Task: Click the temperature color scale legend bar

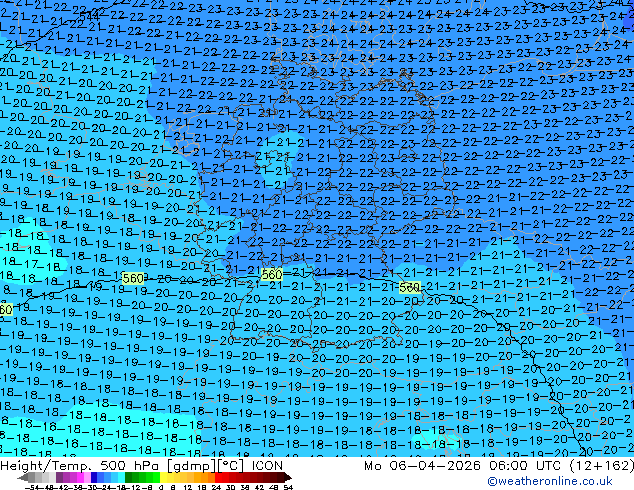Action: click(x=154, y=478)
